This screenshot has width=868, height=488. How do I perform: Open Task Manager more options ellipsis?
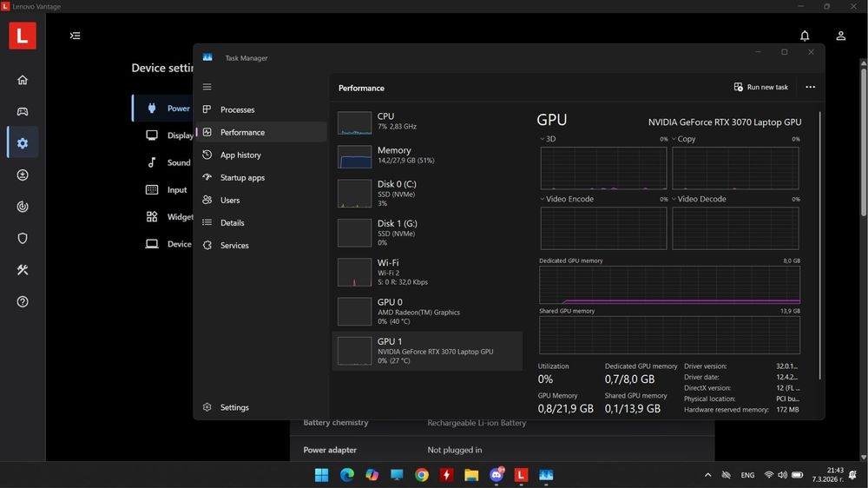click(x=811, y=87)
